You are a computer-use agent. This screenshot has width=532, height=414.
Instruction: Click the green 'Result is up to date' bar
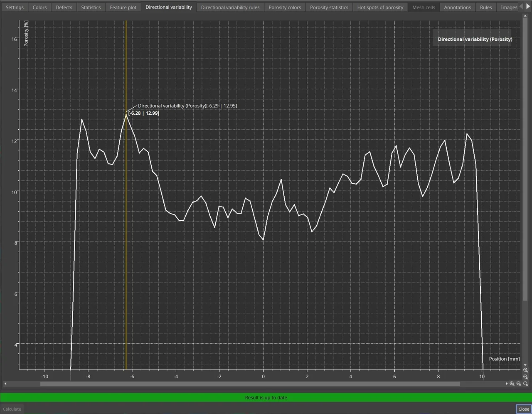click(266, 397)
